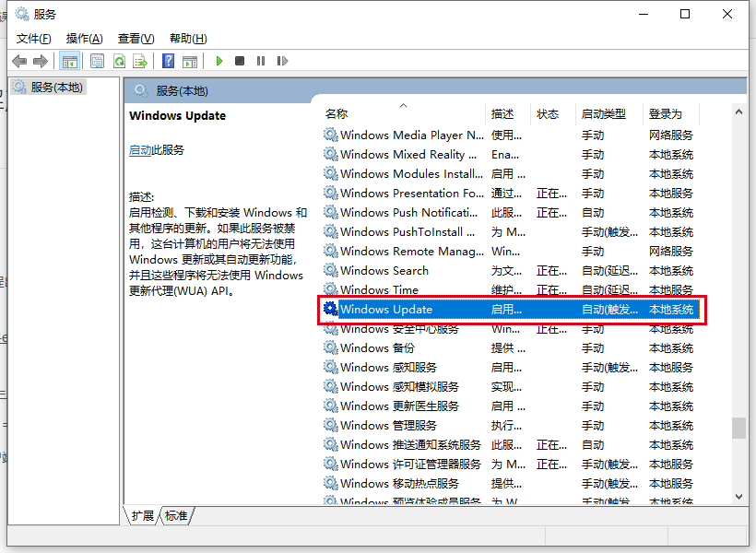756x553 pixels.
Task: Sort by the 名称 column header
Action: coord(404,113)
